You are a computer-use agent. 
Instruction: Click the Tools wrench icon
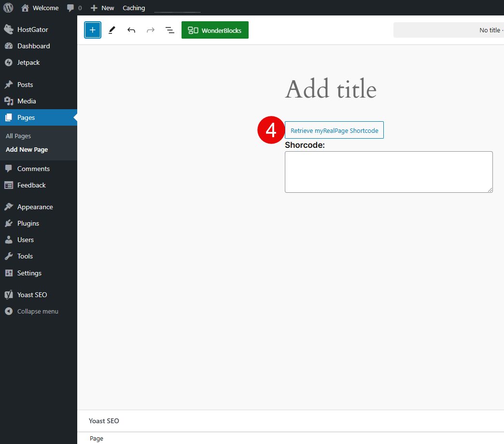(x=9, y=256)
